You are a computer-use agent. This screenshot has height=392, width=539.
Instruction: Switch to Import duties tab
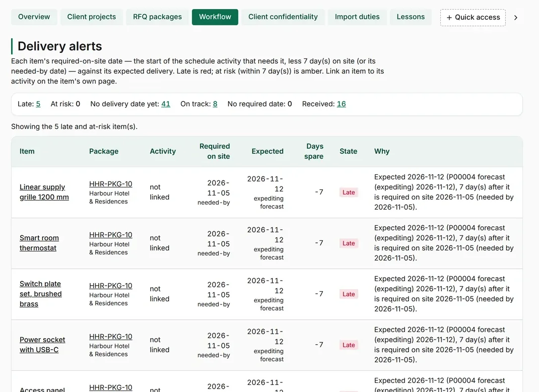pyautogui.click(x=357, y=17)
